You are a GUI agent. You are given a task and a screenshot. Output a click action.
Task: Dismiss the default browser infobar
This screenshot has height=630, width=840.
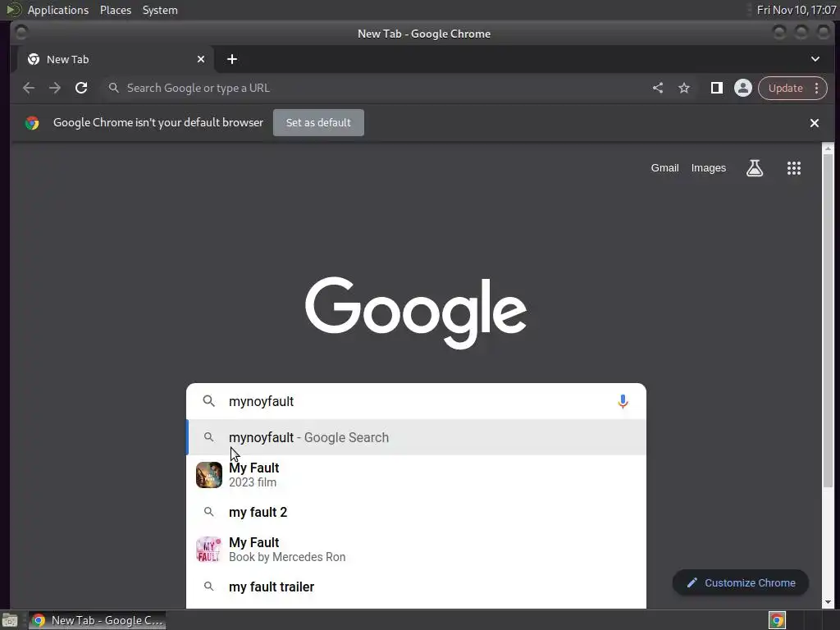point(815,123)
